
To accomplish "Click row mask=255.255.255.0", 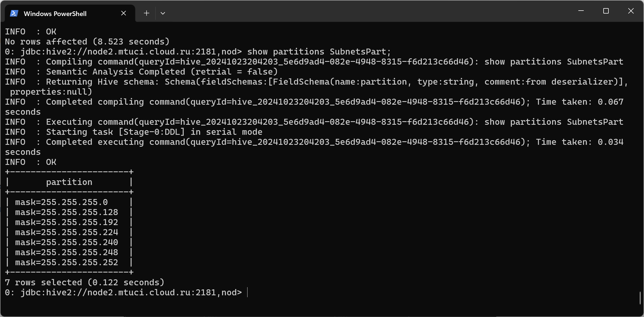I will (x=69, y=202).
